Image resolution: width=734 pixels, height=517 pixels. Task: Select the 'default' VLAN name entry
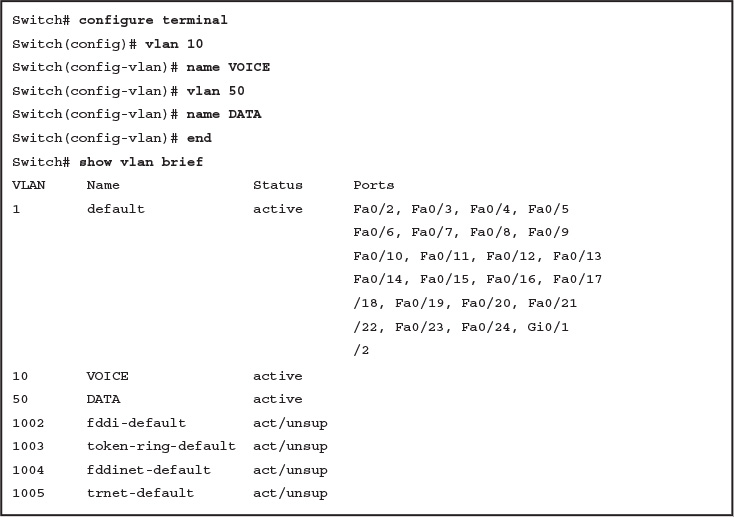116,209
